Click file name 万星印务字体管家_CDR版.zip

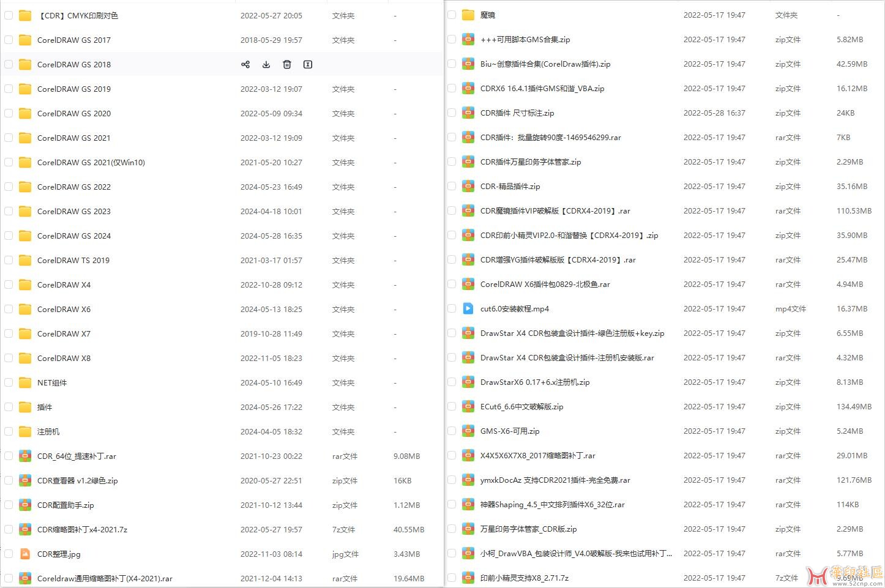tap(528, 529)
